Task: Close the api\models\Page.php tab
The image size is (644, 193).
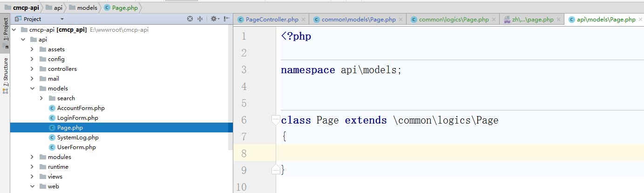Action: pyautogui.click(x=640, y=20)
